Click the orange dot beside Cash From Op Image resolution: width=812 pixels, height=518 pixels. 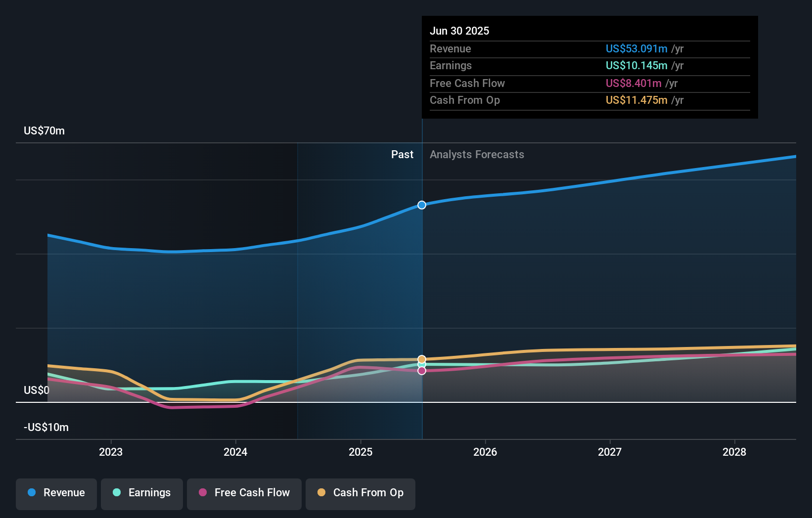(322, 493)
